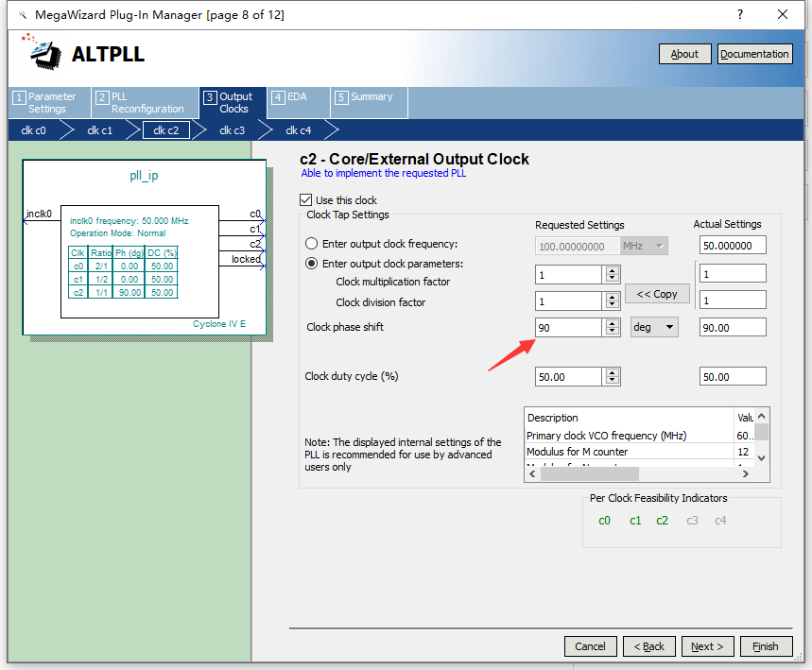Click the Next > button

tap(707, 646)
